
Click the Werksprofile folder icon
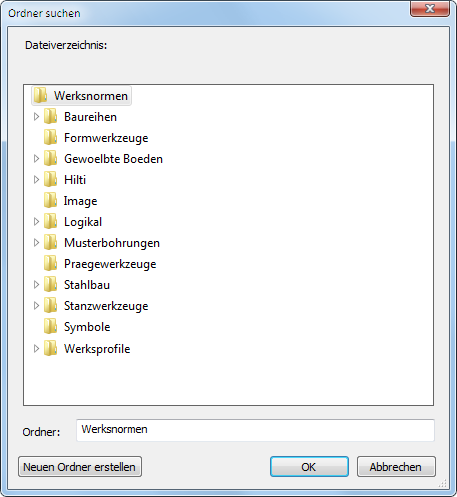click(50, 349)
